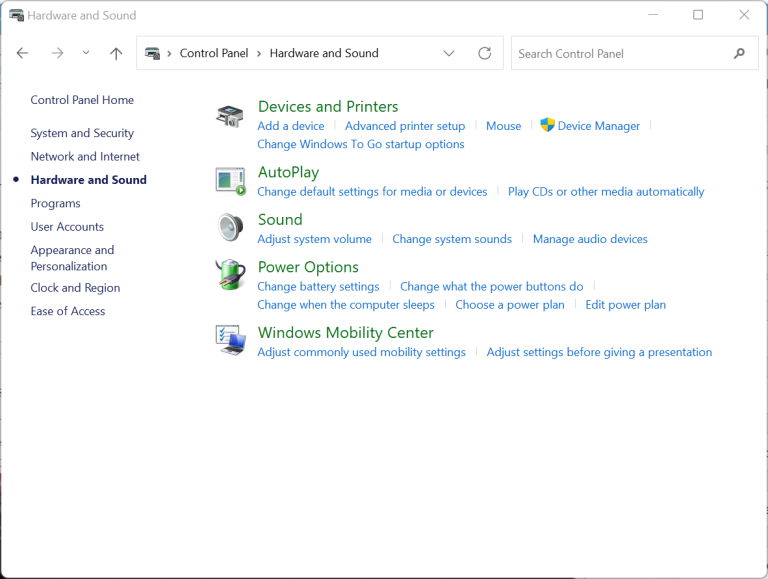Viewport: 768px width, 579px height.
Task: Adjust settings before giving a presentation
Action: (599, 352)
